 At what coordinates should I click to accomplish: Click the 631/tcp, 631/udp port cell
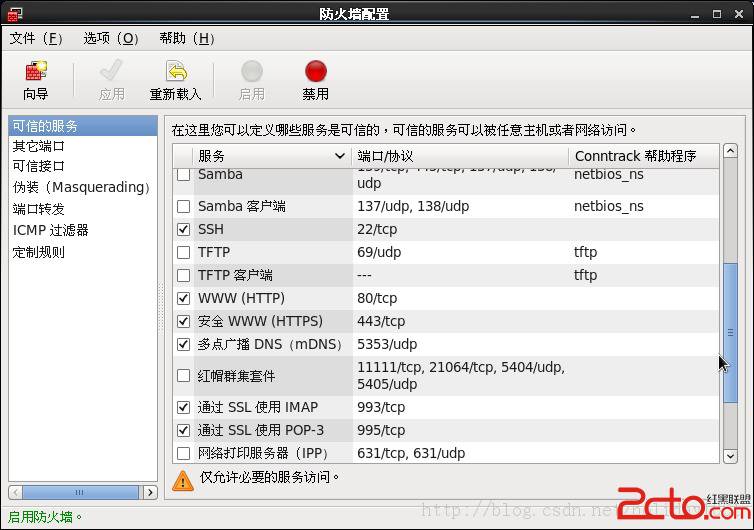tap(411, 453)
